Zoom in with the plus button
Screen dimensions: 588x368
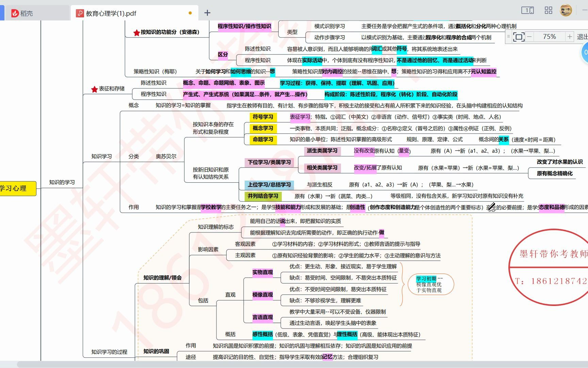point(570,36)
